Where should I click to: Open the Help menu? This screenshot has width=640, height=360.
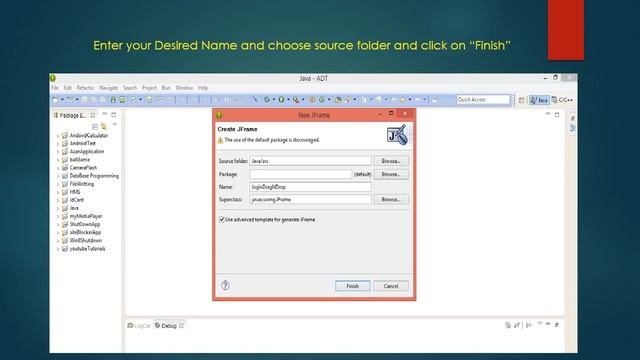(x=203, y=88)
